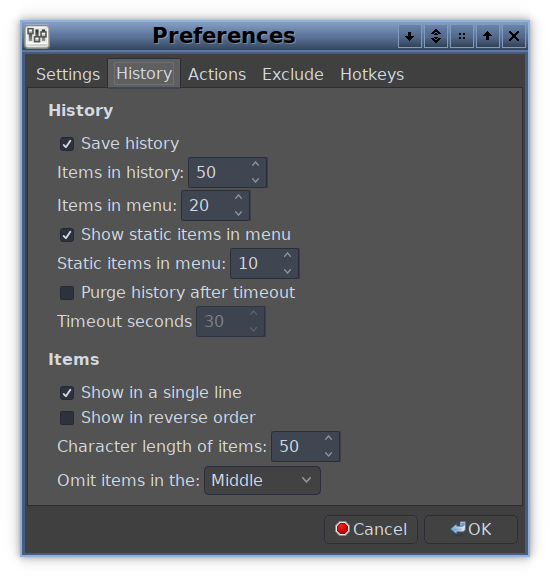550x577 pixels.
Task: Open the Omit items in the dropdown
Action: pos(262,481)
